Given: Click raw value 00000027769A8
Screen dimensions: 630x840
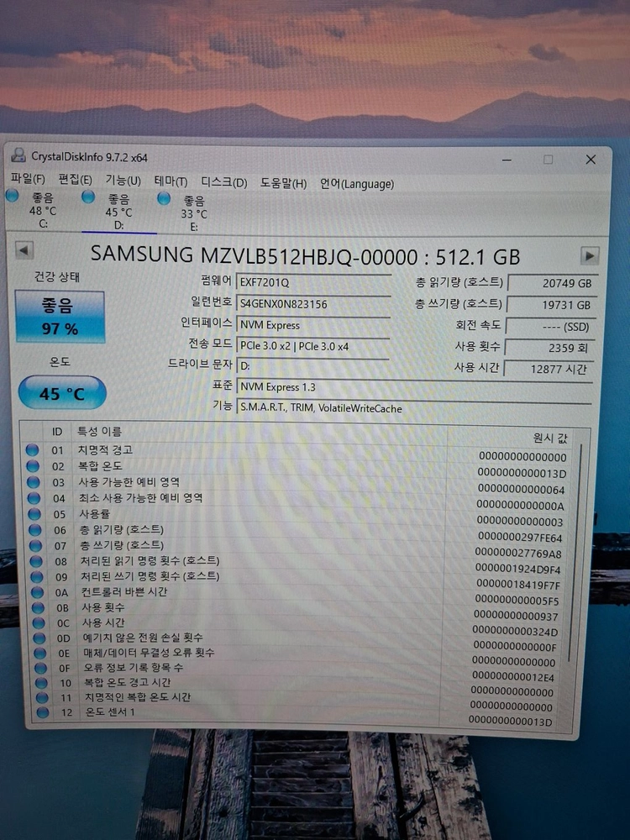Looking at the screenshot, I should pyautogui.click(x=518, y=553).
